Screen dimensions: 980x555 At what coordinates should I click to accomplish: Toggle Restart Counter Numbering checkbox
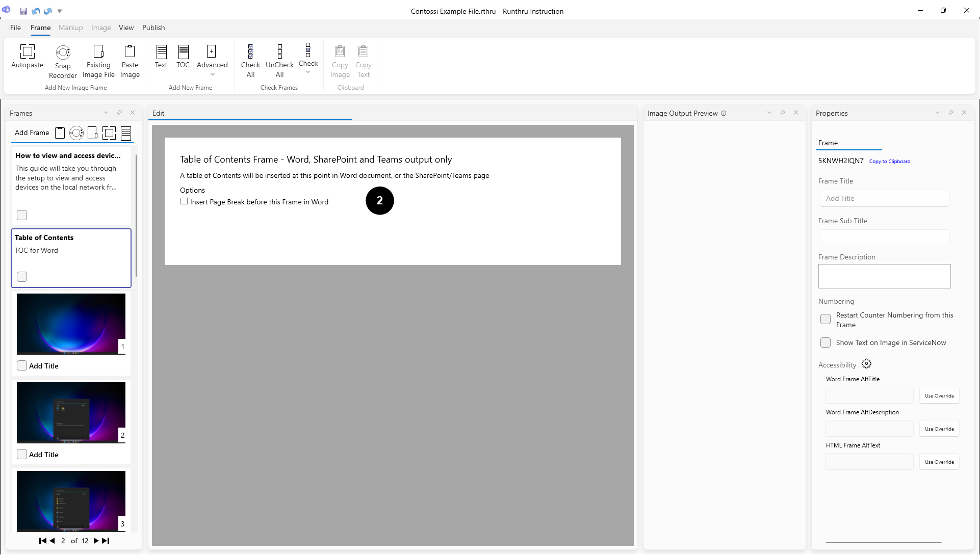[x=826, y=320]
